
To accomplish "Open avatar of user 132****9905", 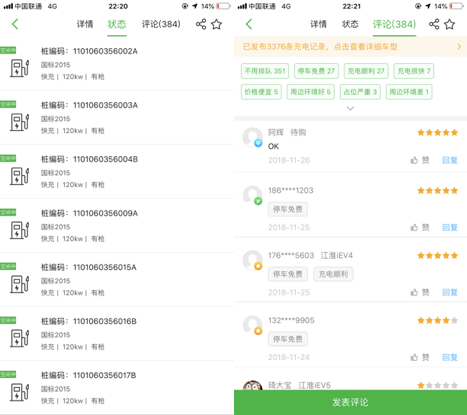I will [253, 325].
